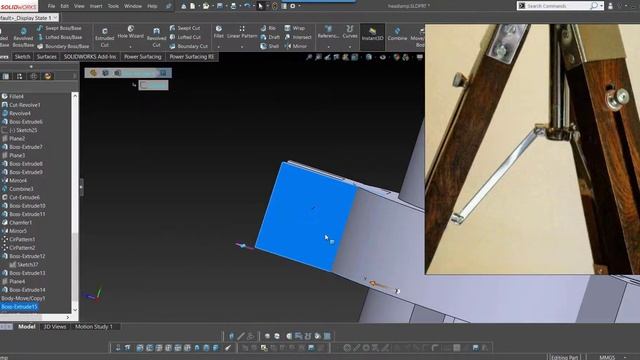Select the Wrap tool
The width and height of the screenshot is (640, 360).
point(294,28)
